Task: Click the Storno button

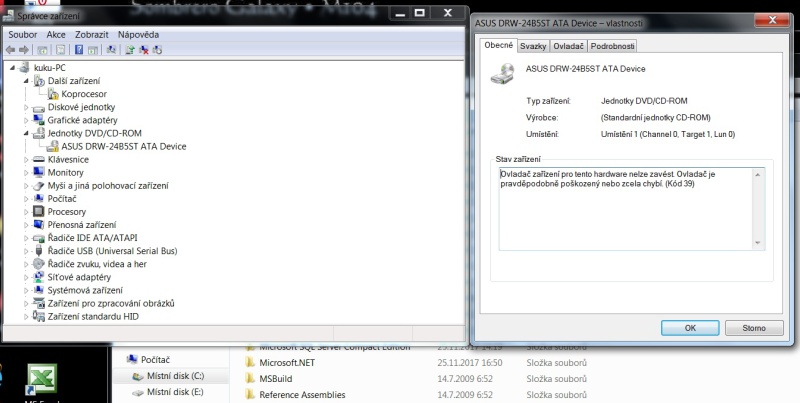Action: [x=754, y=328]
